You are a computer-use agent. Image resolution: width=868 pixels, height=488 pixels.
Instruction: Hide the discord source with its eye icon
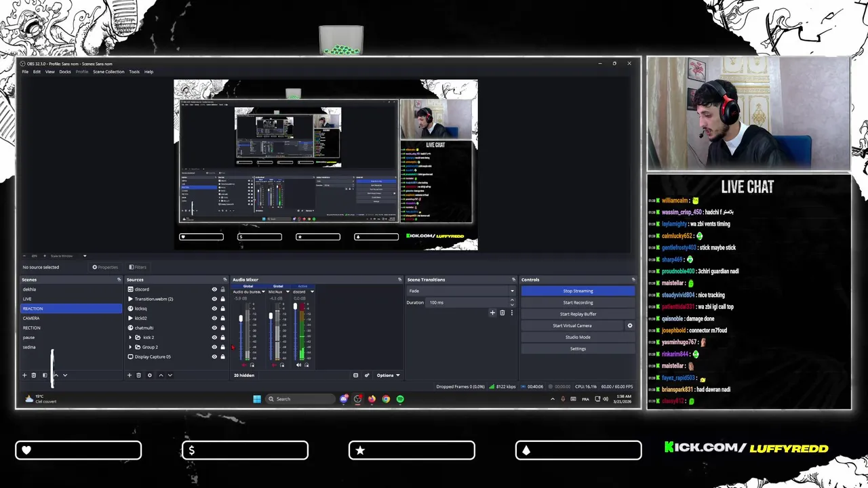[214, 289]
